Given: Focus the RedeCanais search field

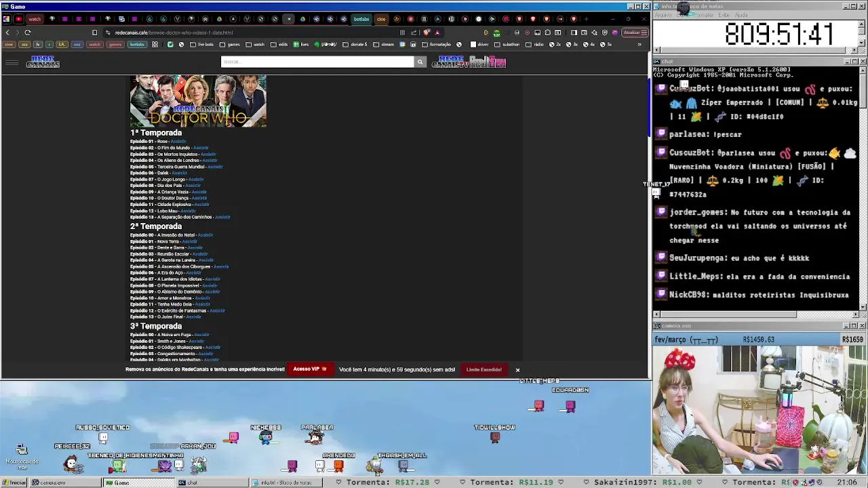Looking at the screenshot, I should (317, 62).
